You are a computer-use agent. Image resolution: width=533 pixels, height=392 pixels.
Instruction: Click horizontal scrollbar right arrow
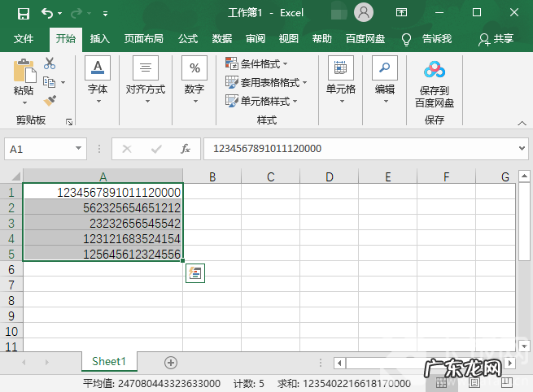point(509,363)
